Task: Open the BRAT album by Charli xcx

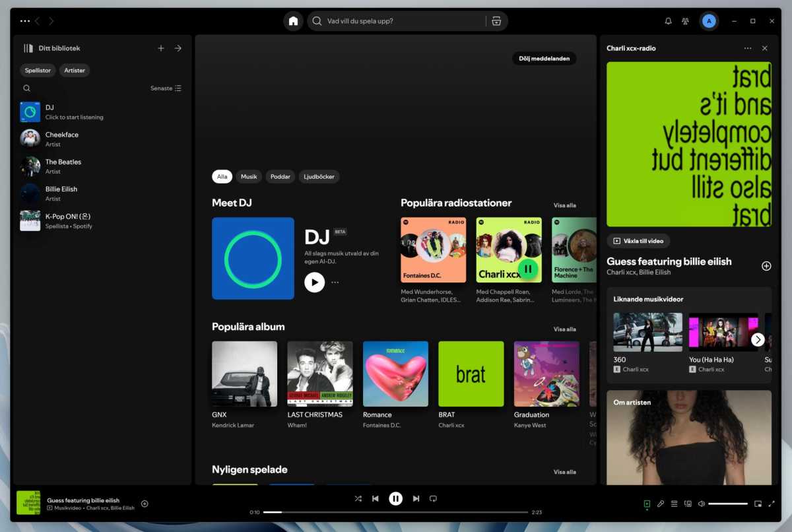Action: 471,374
